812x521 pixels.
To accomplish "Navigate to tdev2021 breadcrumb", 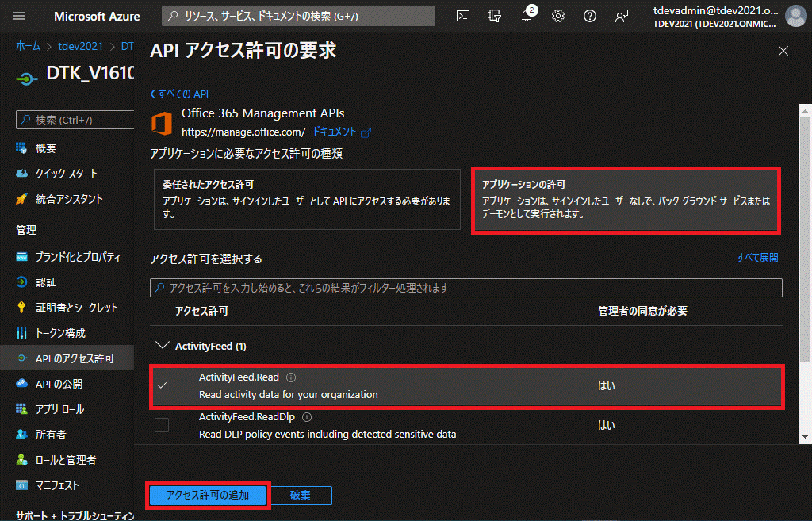I will 80,46.
